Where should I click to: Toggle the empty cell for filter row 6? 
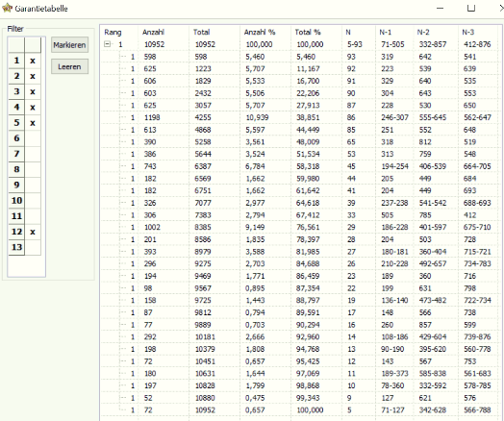pyautogui.click(x=33, y=138)
